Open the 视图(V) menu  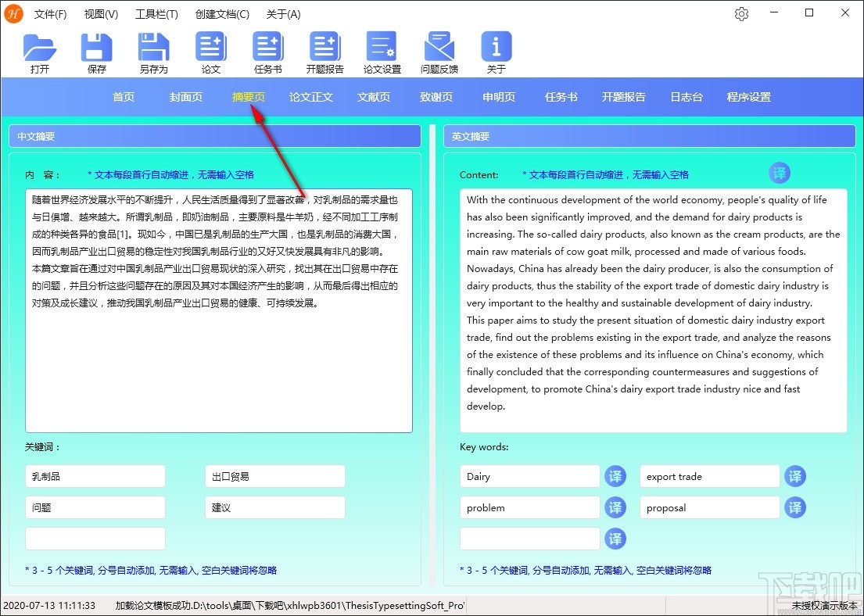tap(100, 14)
